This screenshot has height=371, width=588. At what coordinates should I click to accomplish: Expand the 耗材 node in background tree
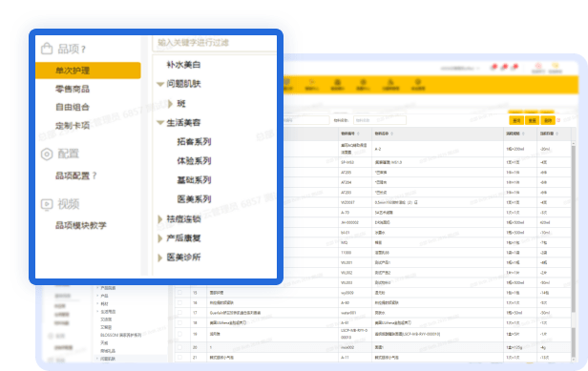[97, 304]
